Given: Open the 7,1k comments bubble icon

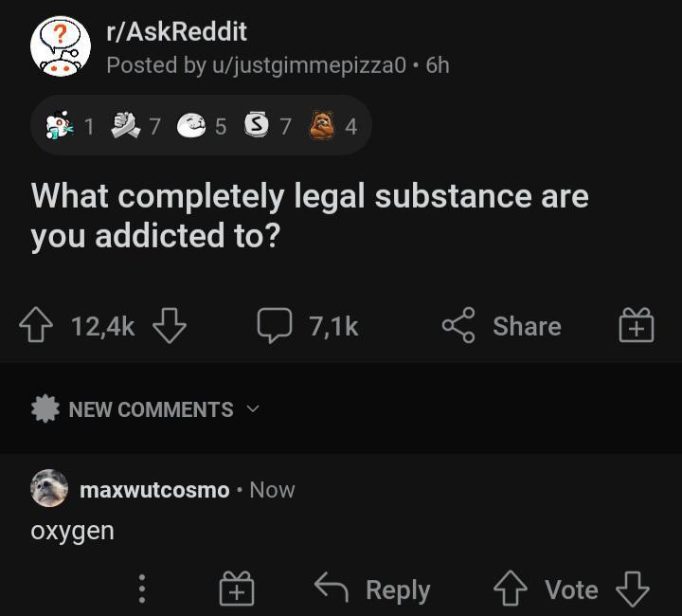Looking at the screenshot, I should pyautogui.click(x=275, y=325).
